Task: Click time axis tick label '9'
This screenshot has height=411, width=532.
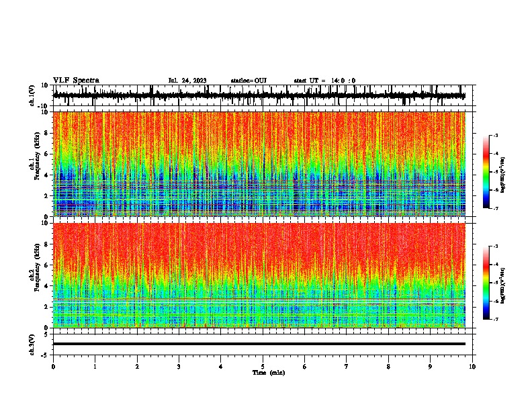Action: (430, 367)
